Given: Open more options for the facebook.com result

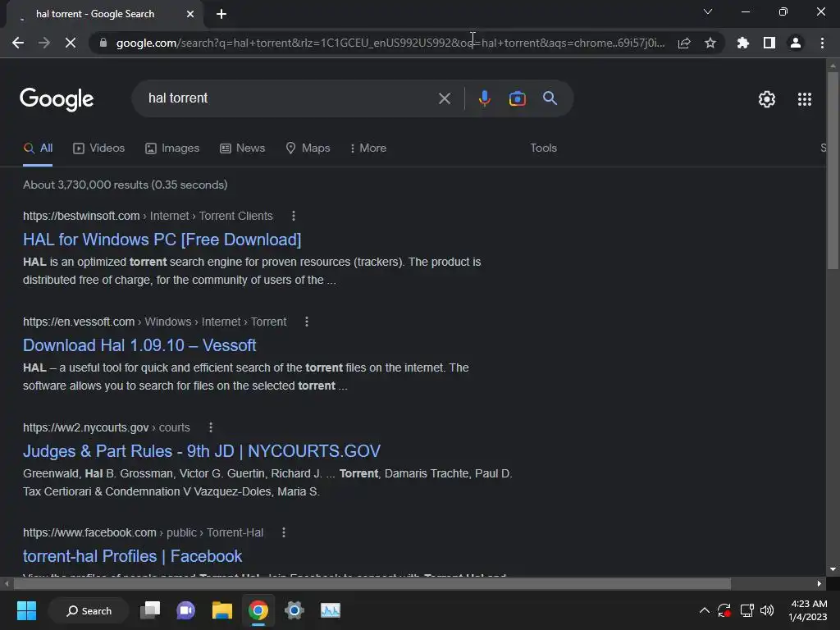Looking at the screenshot, I should (283, 532).
